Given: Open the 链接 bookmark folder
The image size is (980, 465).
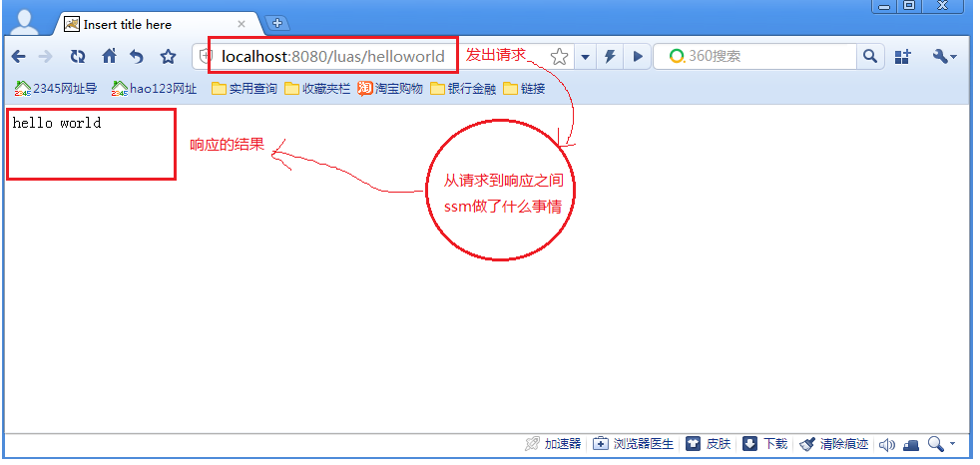Looking at the screenshot, I should (524, 89).
